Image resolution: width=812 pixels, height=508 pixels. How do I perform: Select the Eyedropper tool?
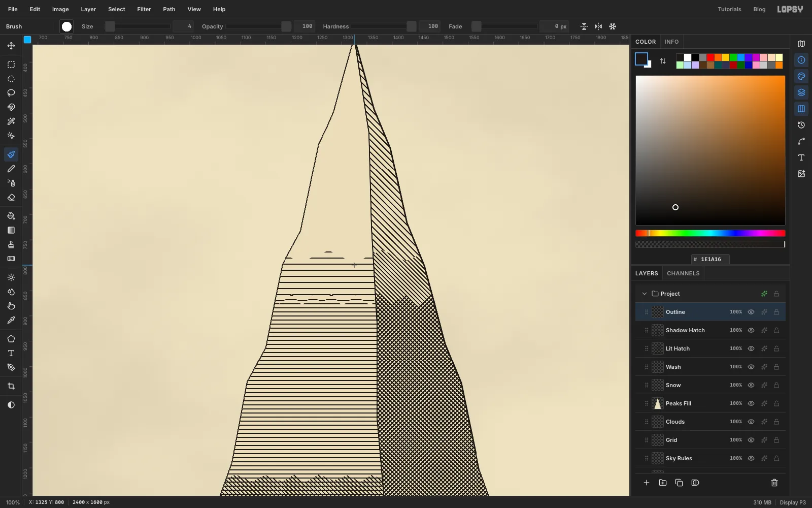(11, 320)
